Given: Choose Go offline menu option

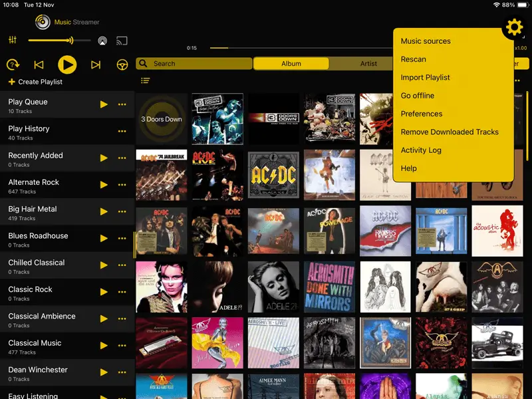Looking at the screenshot, I should [x=418, y=96].
